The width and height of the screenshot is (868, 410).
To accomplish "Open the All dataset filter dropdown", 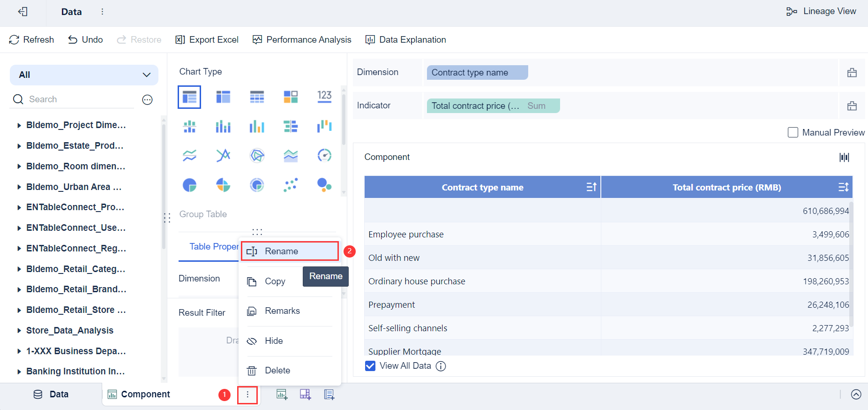I will coord(84,75).
